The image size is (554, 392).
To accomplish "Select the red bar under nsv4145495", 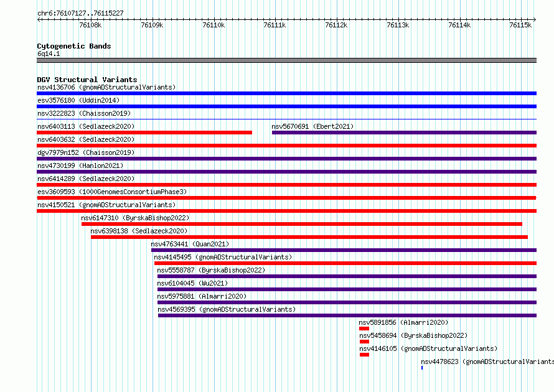I will (345, 263).
